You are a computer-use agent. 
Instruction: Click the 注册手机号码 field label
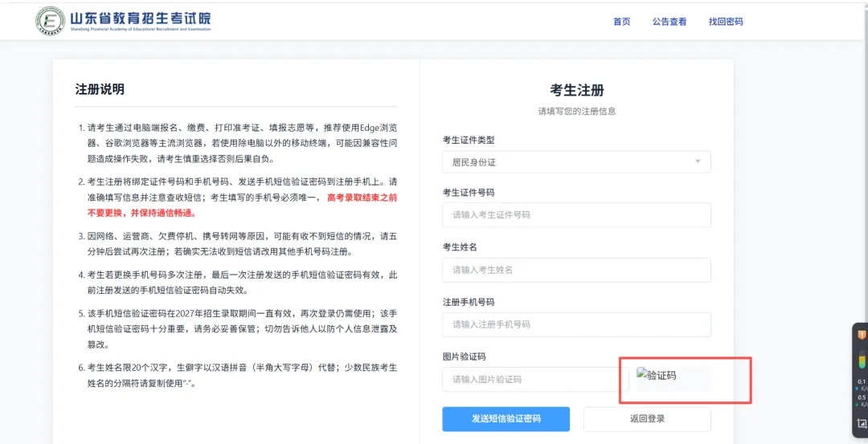tap(469, 302)
